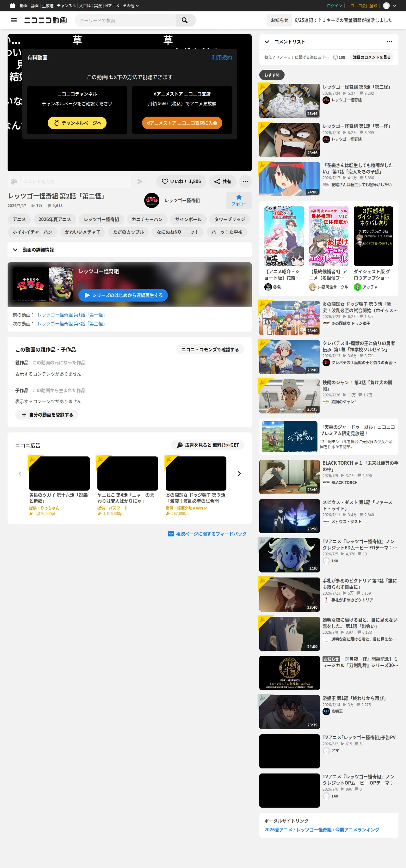Click the comment palette icon
The image size is (406, 868).
(14, 181)
